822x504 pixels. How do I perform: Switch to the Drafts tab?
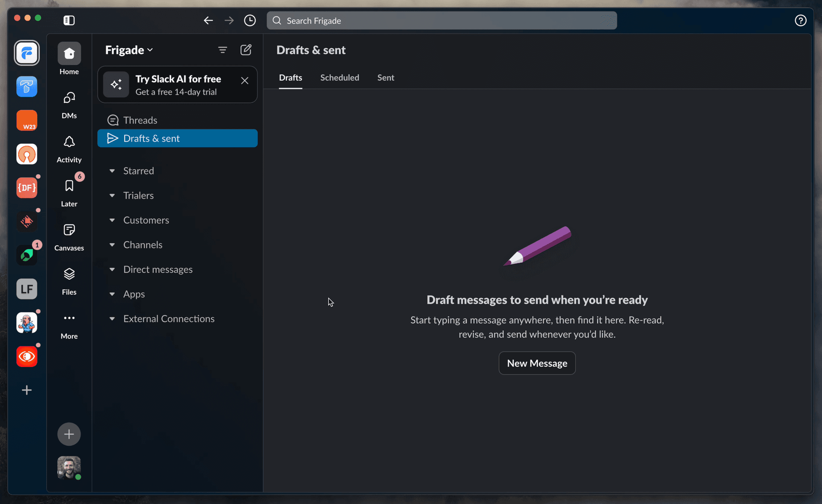pos(290,78)
